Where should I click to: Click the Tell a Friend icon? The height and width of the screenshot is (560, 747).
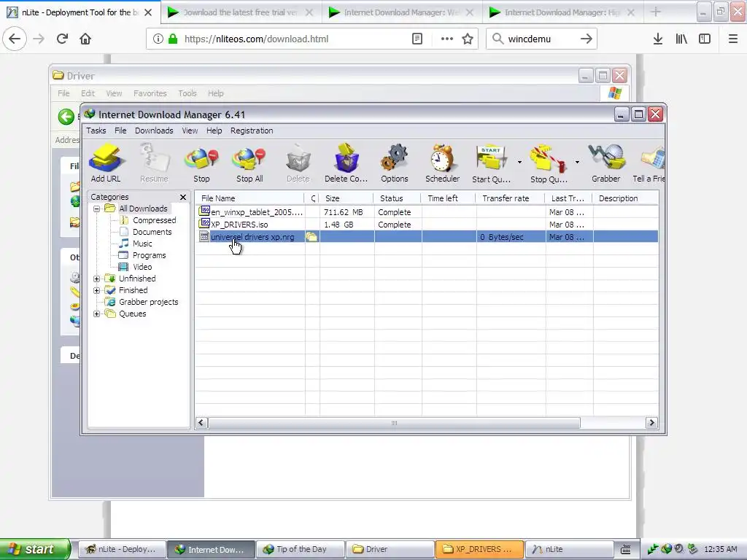[649, 163]
